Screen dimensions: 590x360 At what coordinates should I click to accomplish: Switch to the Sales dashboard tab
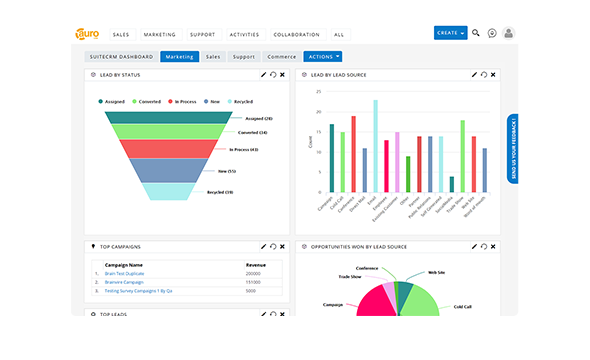(x=213, y=56)
